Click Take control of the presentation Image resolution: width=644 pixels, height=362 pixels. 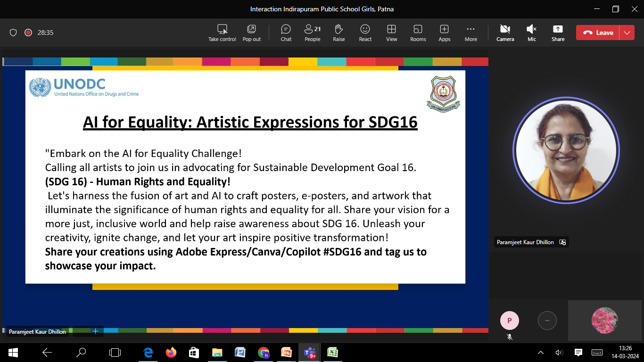[222, 33]
